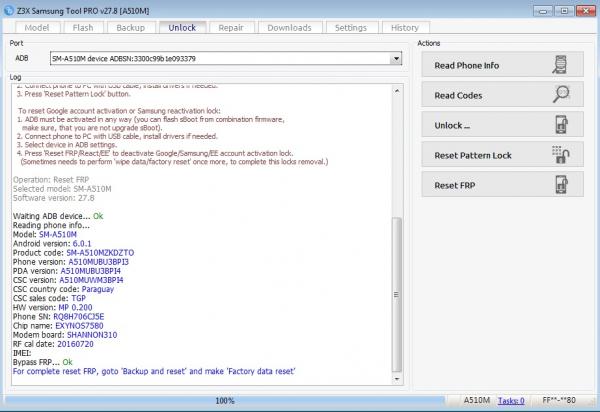Click the 100% progress bar
This screenshot has width=600, height=412.
(x=225, y=401)
